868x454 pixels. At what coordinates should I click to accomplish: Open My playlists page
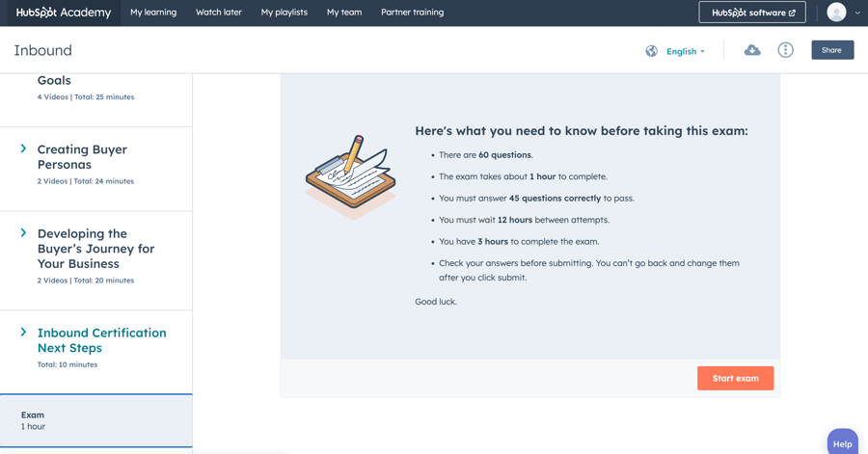click(x=284, y=13)
